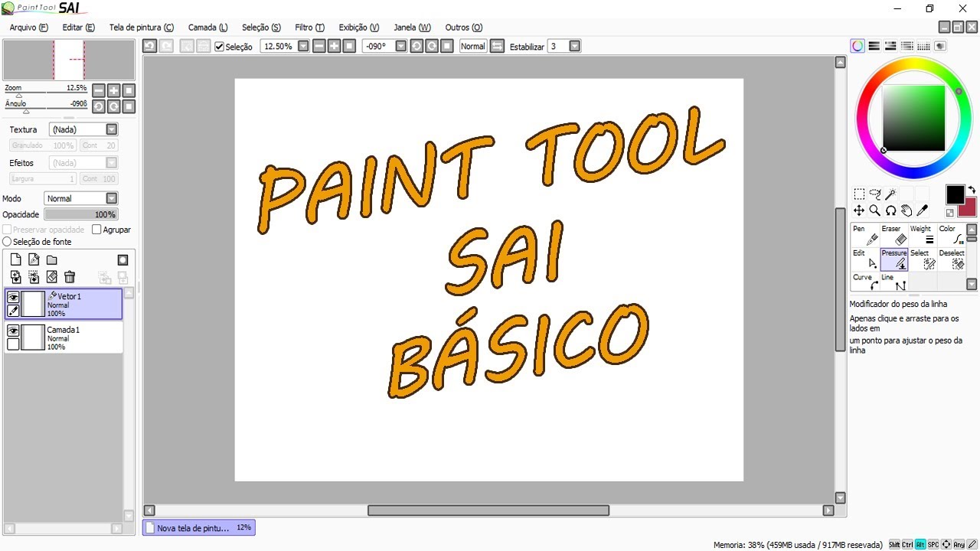Select the magic wand tool
980x551 pixels.
[x=890, y=194]
